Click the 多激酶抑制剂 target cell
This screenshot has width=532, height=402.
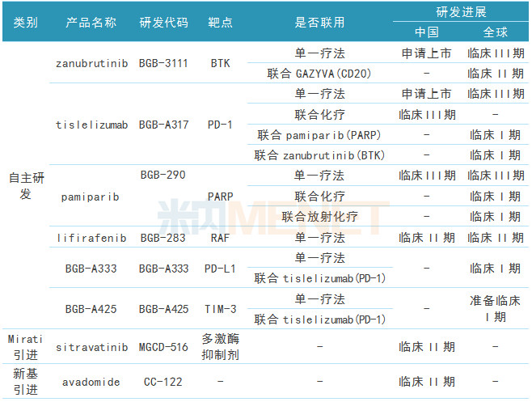(x=220, y=346)
